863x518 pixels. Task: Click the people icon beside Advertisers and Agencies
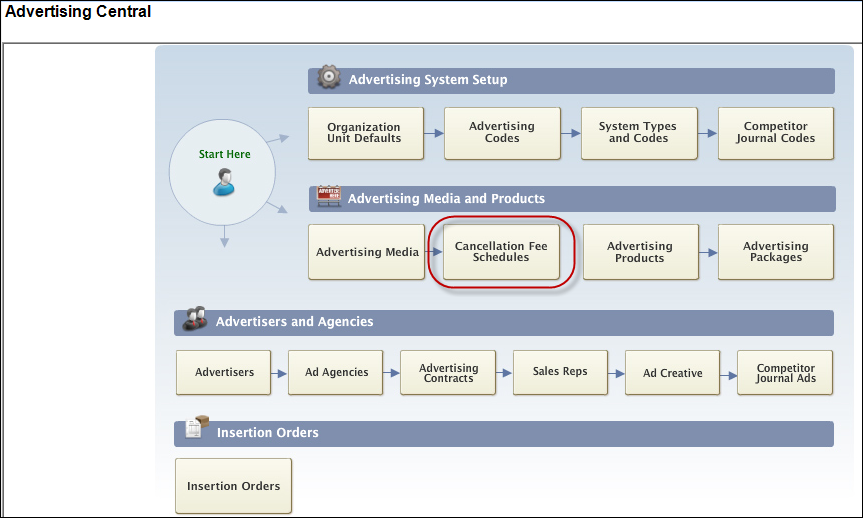point(194,319)
